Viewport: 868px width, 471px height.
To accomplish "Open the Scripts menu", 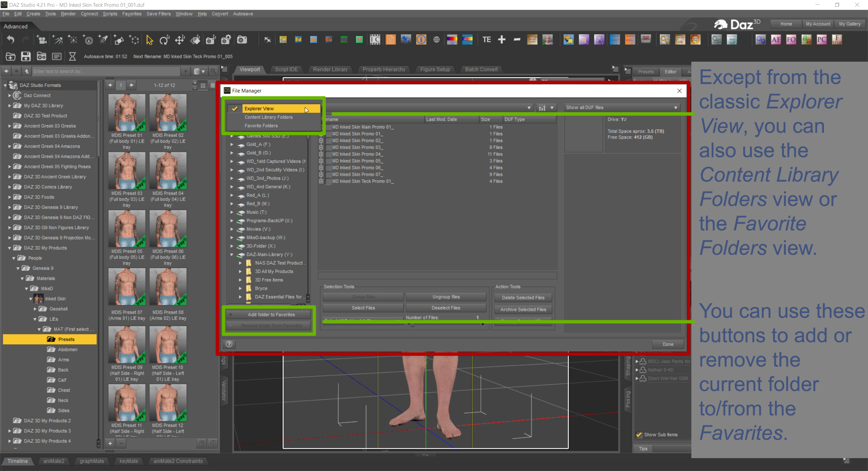I will coord(110,14).
